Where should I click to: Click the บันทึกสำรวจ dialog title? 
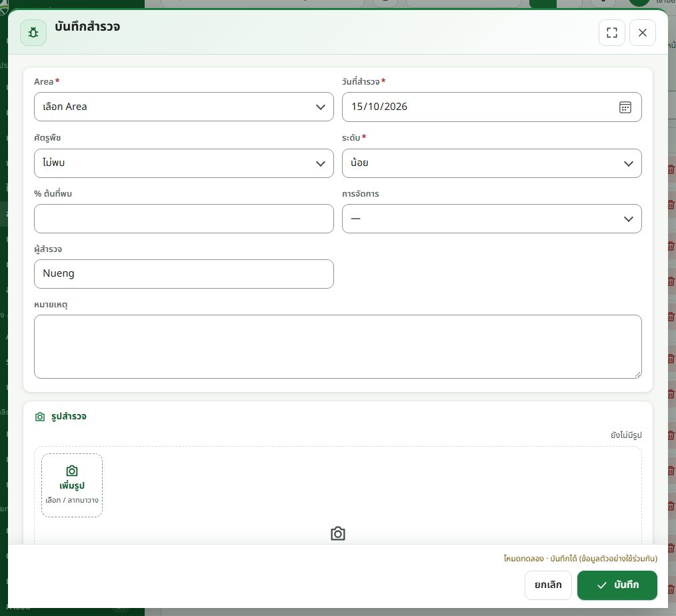click(x=87, y=26)
